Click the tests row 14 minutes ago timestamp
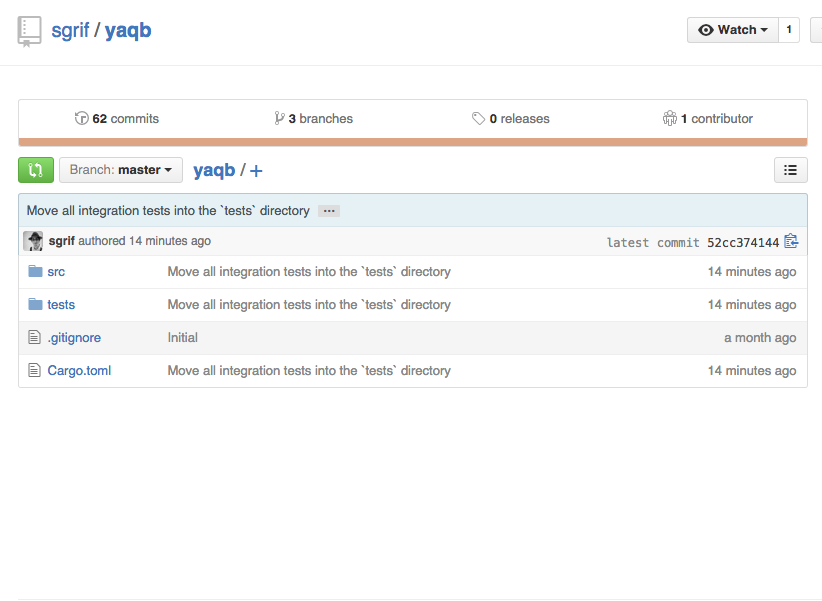 752,305
